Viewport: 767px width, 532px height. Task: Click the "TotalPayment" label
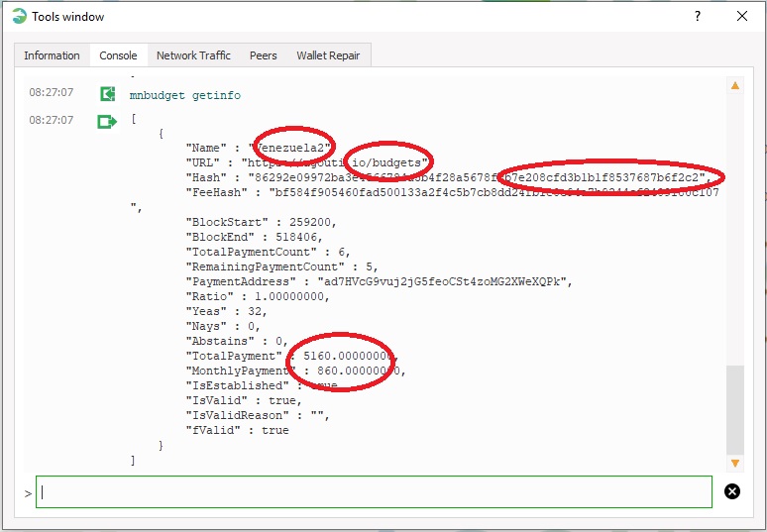click(x=234, y=356)
